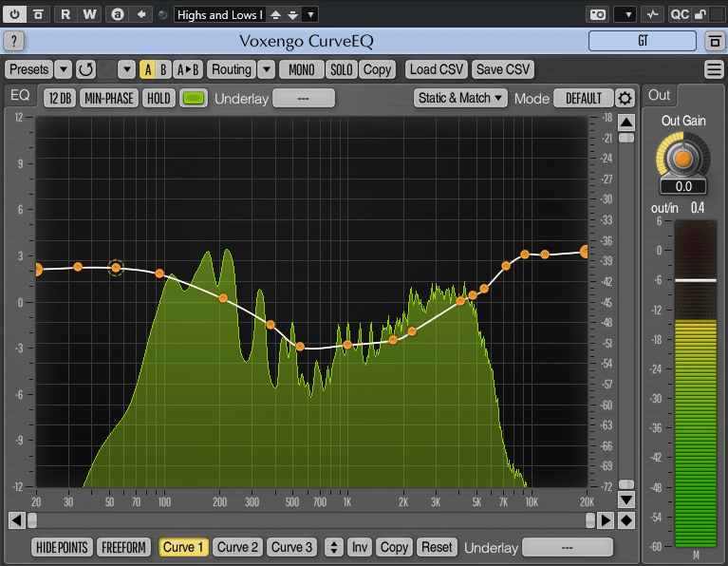Click the left arrow icon beside preset name
Screen dimensions: 728x566
point(141,14)
